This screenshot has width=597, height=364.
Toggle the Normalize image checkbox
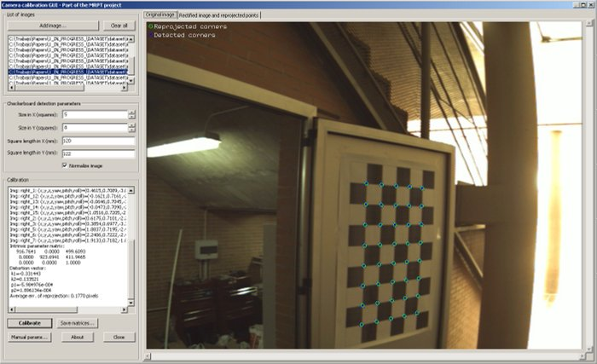[x=66, y=165]
